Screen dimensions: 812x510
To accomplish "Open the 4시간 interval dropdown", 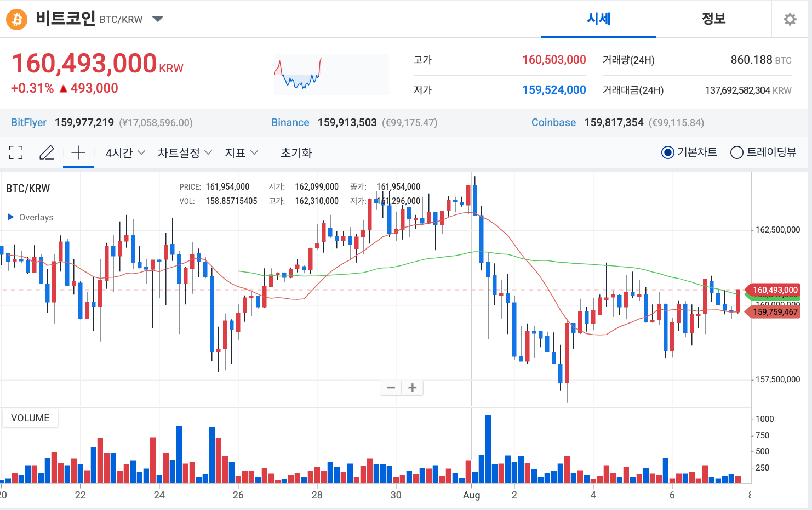I will (125, 153).
